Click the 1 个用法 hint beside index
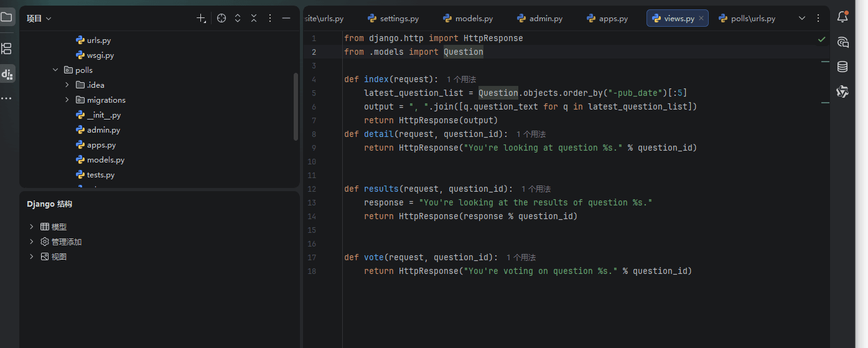The width and height of the screenshot is (868, 348). click(461, 80)
